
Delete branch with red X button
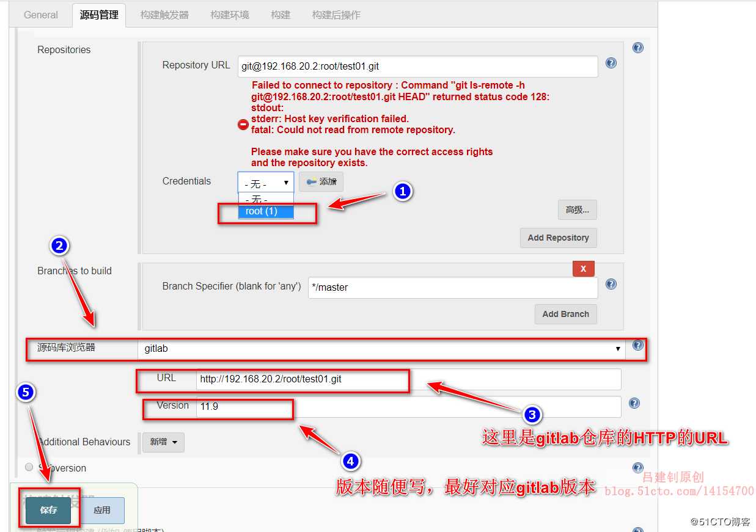click(583, 269)
